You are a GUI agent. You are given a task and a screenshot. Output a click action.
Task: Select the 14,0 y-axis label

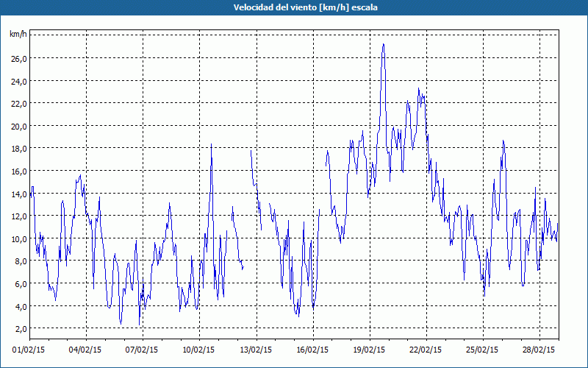point(19,194)
